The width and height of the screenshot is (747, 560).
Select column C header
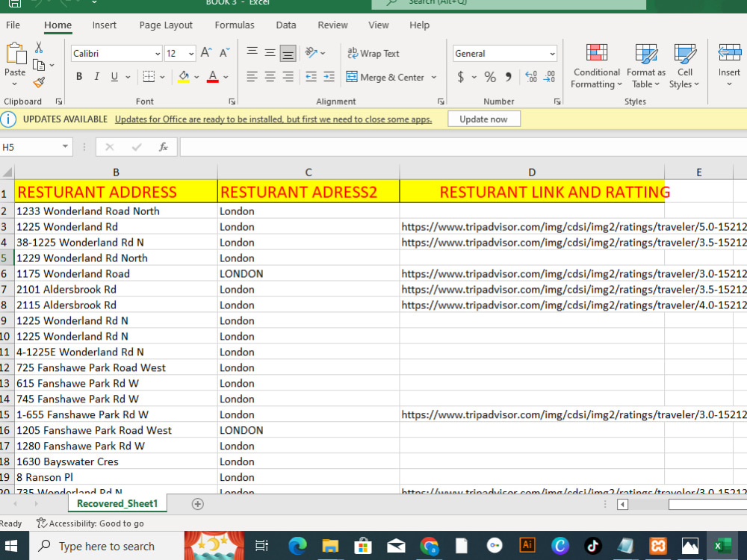tap(309, 172)
